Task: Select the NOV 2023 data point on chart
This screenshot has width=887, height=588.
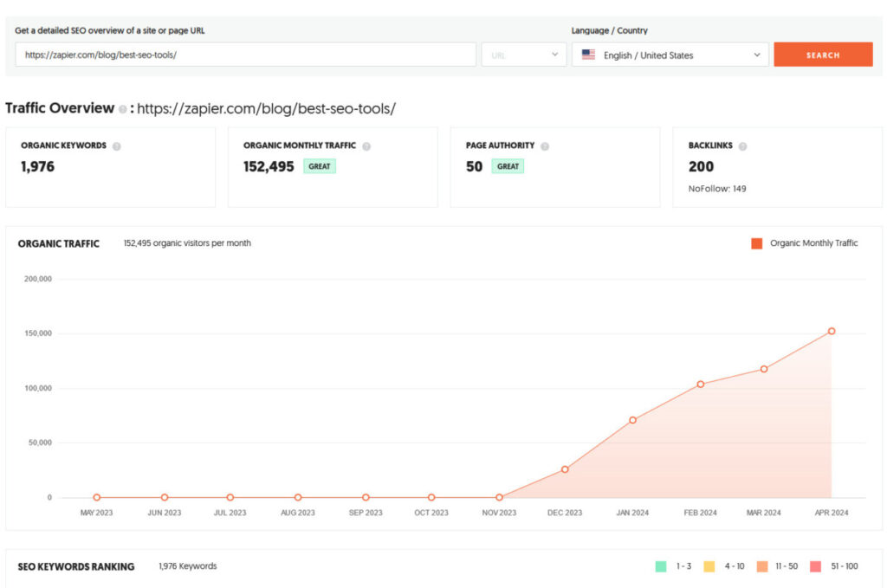Action: [x=499, y=498]
